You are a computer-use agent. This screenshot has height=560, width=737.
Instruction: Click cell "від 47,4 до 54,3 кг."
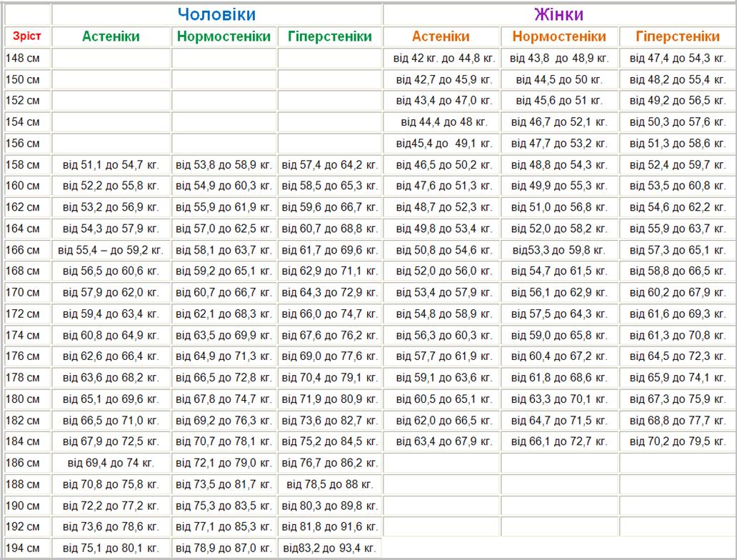(x=678, y=59)
